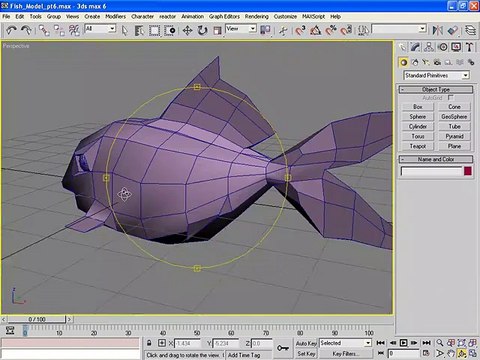Image resolution: width=480 pixels, height=360 pixels.
Task: Click the Redo arrow icon
Action: [x=26, y=31]
